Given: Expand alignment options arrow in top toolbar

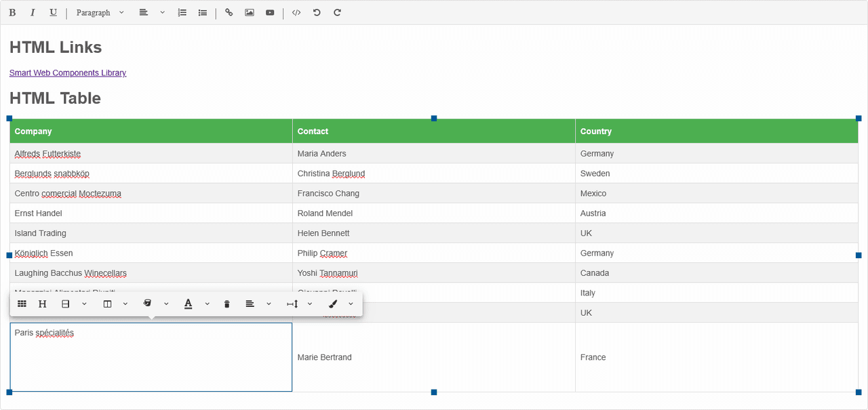Looking at the screenshot, I should click(x=163, y=13).
